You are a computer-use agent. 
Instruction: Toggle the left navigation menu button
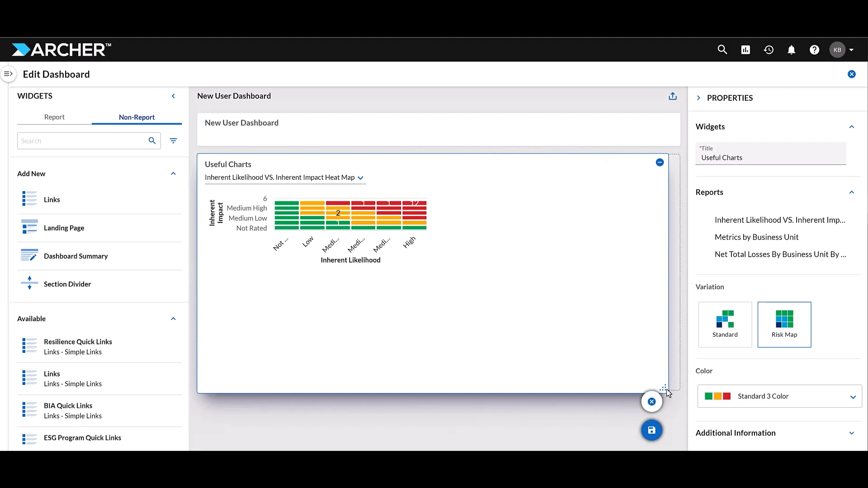[x=8, y=74]
